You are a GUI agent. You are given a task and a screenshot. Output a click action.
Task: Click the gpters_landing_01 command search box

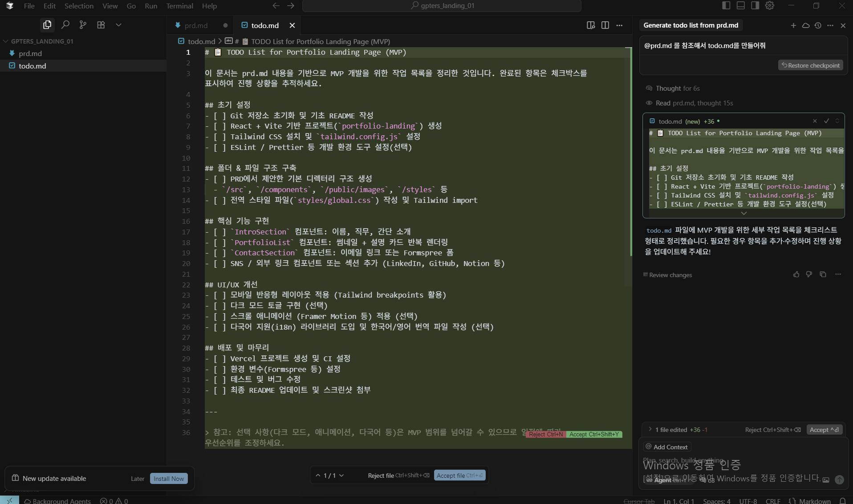click(x=442, y=6)
